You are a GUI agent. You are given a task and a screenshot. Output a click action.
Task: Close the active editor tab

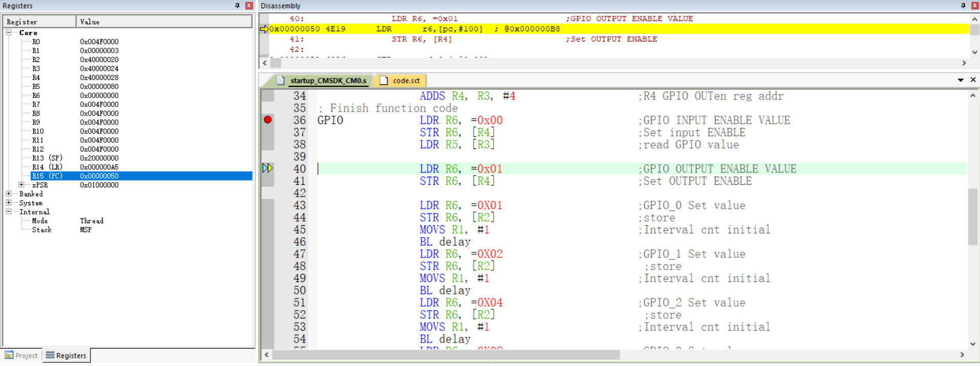(973, 80)
